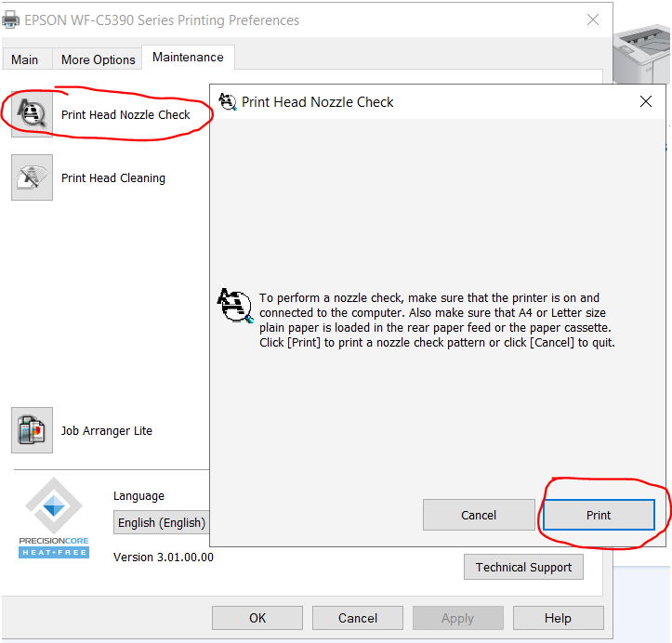Launch Job Arranger Lite from its icon
The image size is (672, 643).
tap(33, 430)
